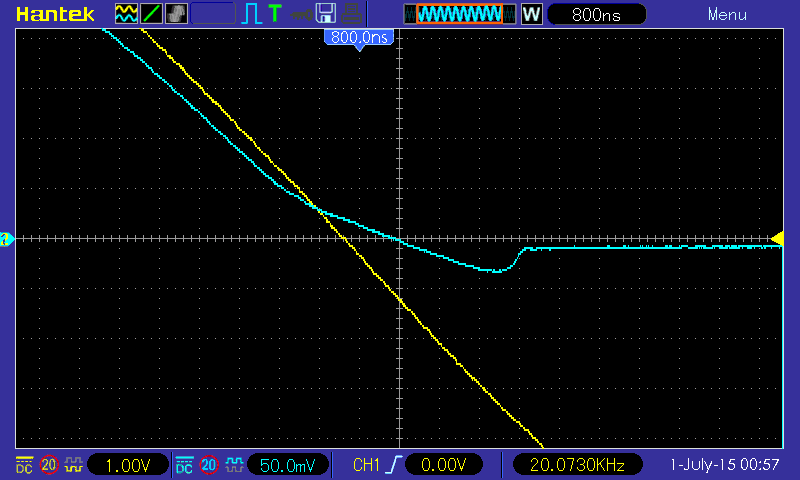This screenshot has width=800, height=480.
Task: Click the waveform memory overview bar
Action: coord(459,14)
